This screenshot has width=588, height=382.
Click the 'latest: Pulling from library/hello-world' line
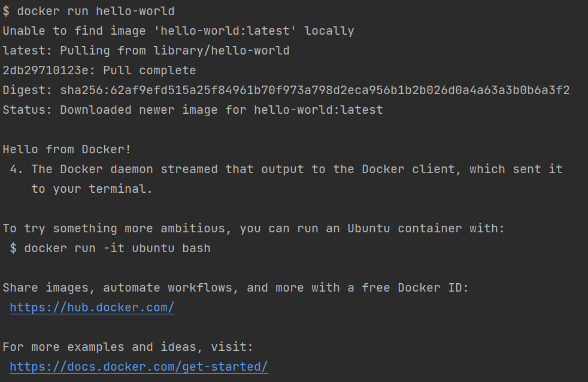click(x=146, y=51)
